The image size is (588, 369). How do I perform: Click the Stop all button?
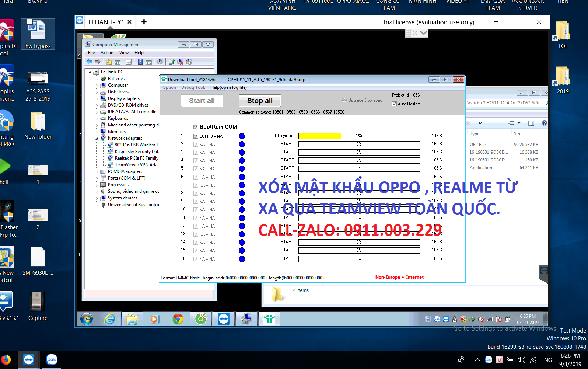click(x=260, y=101)
